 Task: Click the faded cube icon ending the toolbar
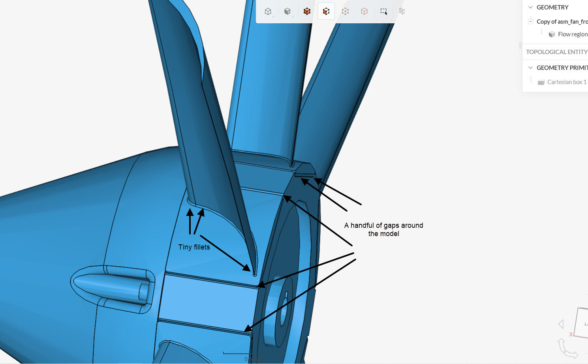coord(402,11)
